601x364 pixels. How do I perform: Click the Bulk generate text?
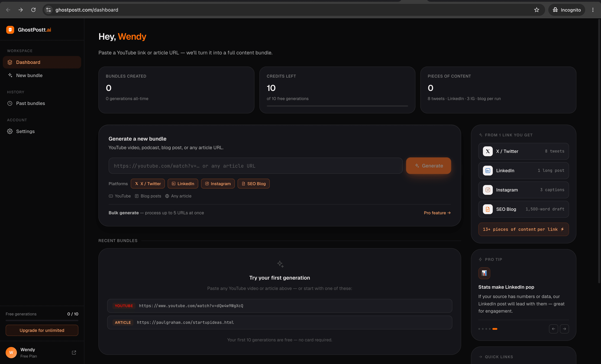pyautogui.click(x=123, y=213)
